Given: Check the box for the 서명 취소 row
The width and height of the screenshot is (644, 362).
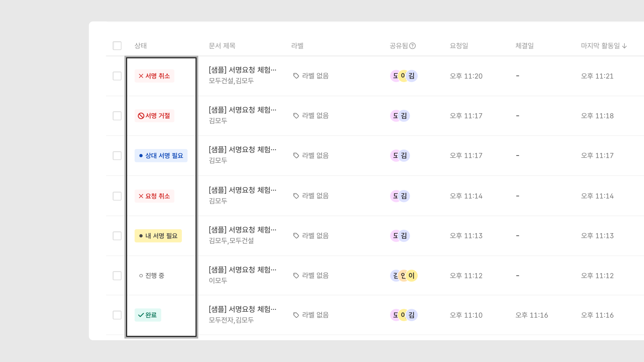Looking at the screenshot, I should pos(117,76).
